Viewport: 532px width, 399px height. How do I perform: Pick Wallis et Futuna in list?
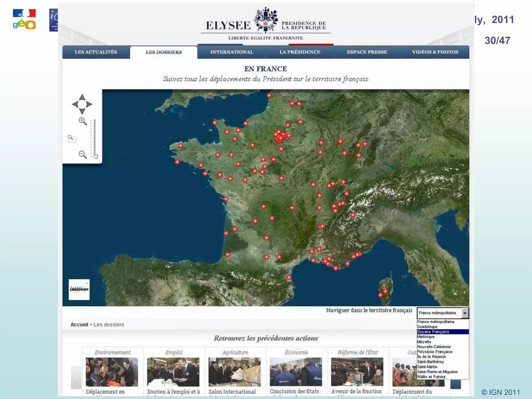tap(431, 377)
